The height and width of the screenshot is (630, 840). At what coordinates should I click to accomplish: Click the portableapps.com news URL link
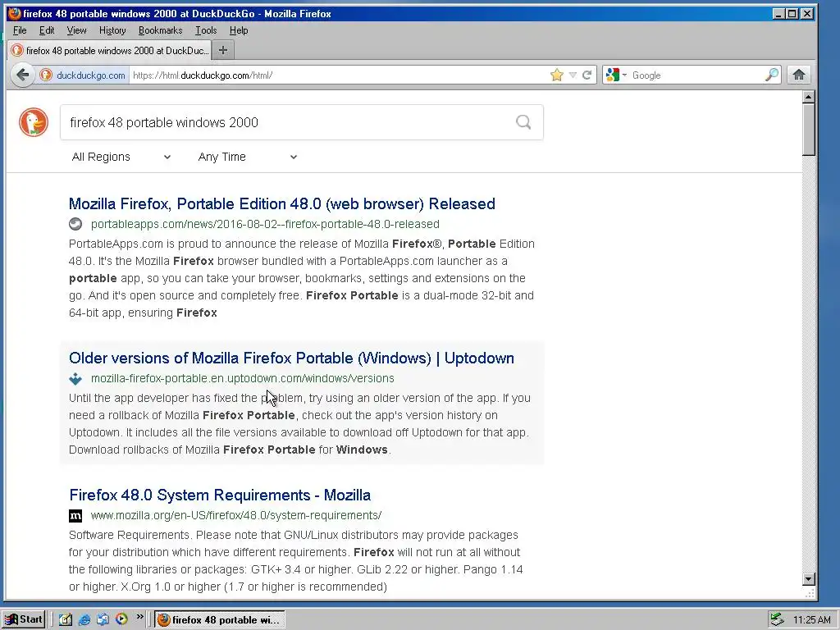pyautogui.click(x=265, y=224)
